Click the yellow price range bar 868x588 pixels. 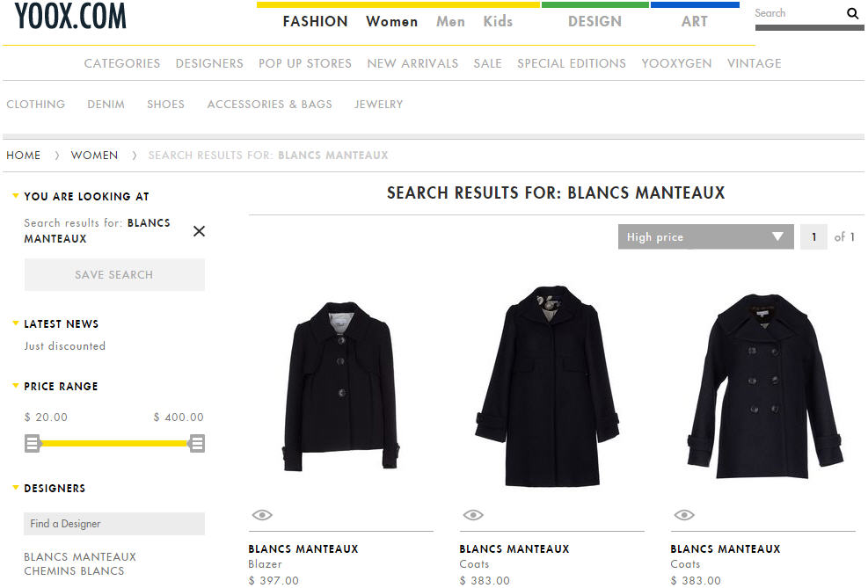(114, 443)
